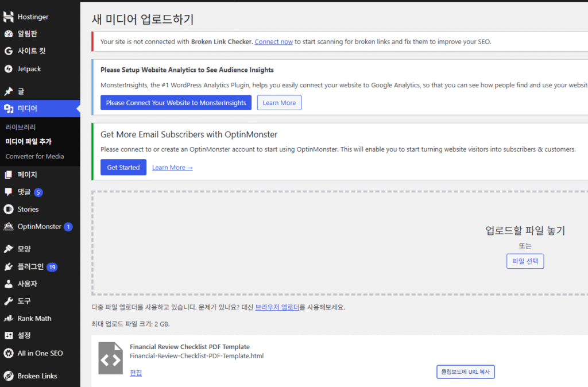Click Please Connect Your Website to MonsterInsights
The image size is (588, 387).
click(x=176, y=103)
